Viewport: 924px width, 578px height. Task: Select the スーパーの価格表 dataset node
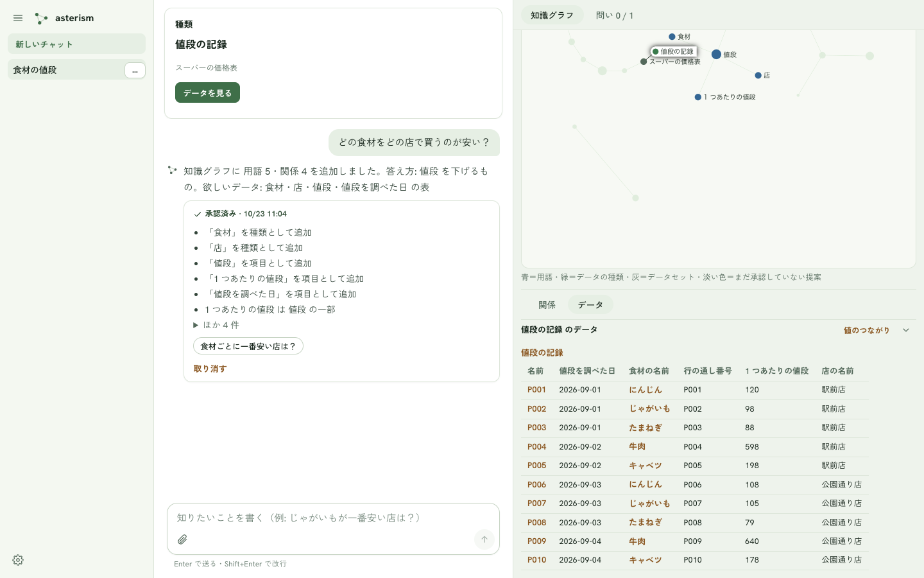click(644, 62)
